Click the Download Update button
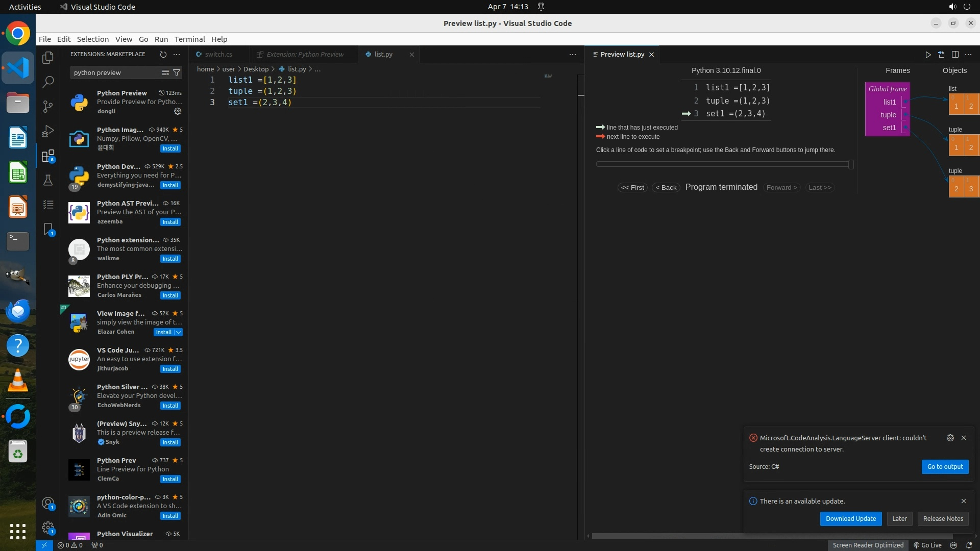The height and width of the screenshot is (551, 980). 850,518
